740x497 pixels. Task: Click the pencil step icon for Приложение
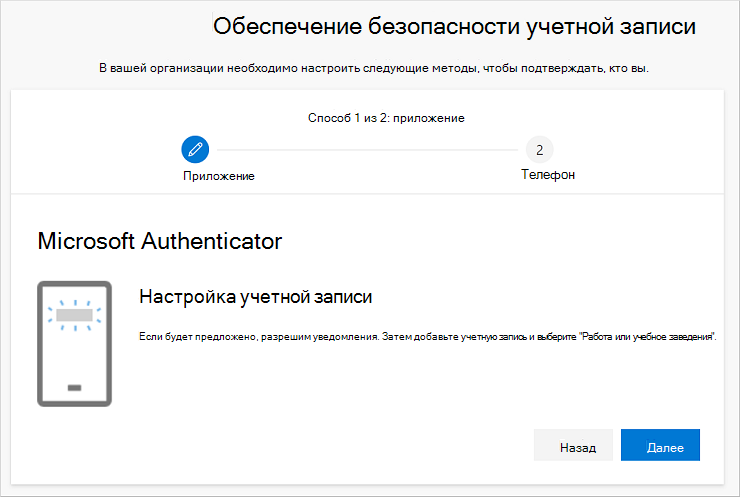[195, 150]
